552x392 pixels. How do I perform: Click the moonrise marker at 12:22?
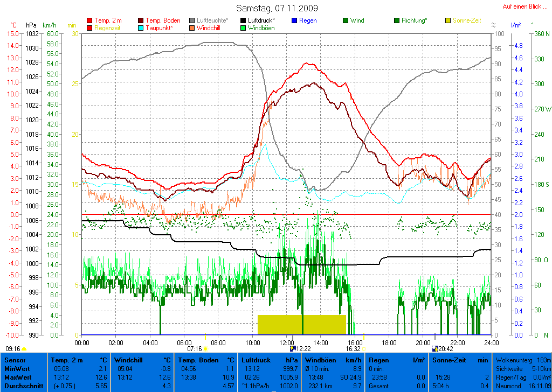click(293, 349)
